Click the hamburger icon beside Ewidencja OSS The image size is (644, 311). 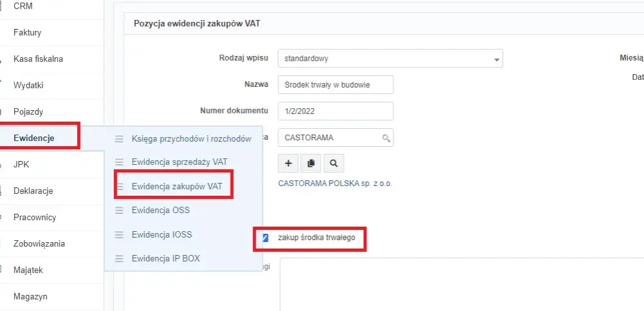coord(119,211)
